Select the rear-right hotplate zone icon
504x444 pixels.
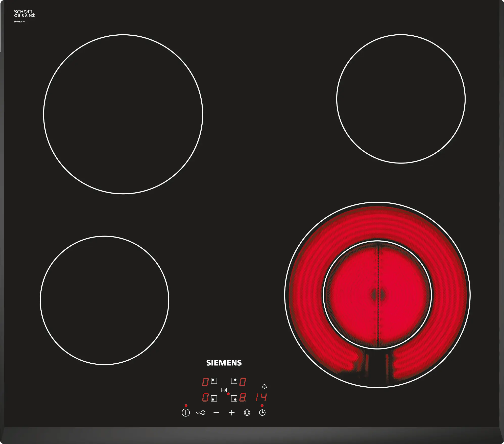click(x=234, y=381)
